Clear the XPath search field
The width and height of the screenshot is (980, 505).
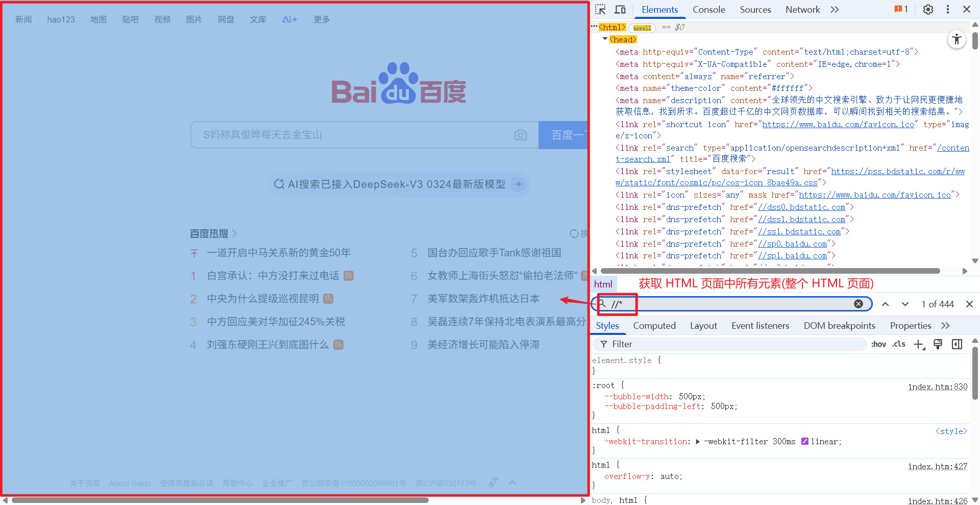[859, 304]
